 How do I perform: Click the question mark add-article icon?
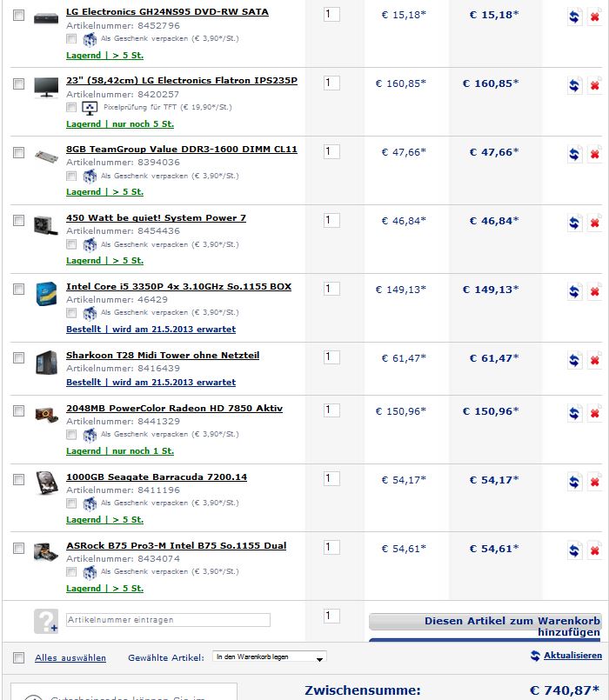[x=46, y=621]
